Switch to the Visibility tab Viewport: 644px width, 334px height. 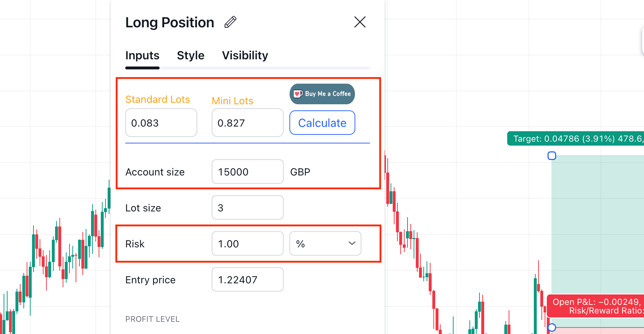(245, 55)
